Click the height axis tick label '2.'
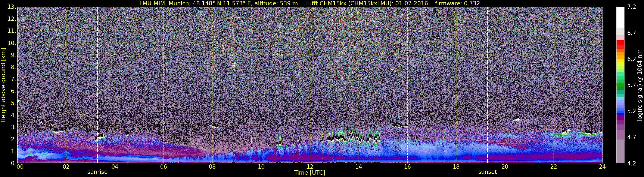This screenshot has width=644, height=177. 13,139
